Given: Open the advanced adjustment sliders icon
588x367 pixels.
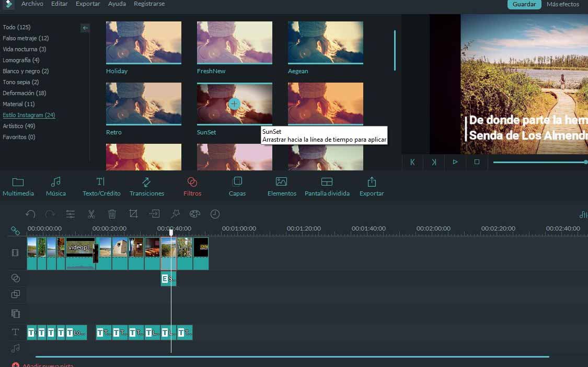Looking at the screenshot, I should [71, 214].
